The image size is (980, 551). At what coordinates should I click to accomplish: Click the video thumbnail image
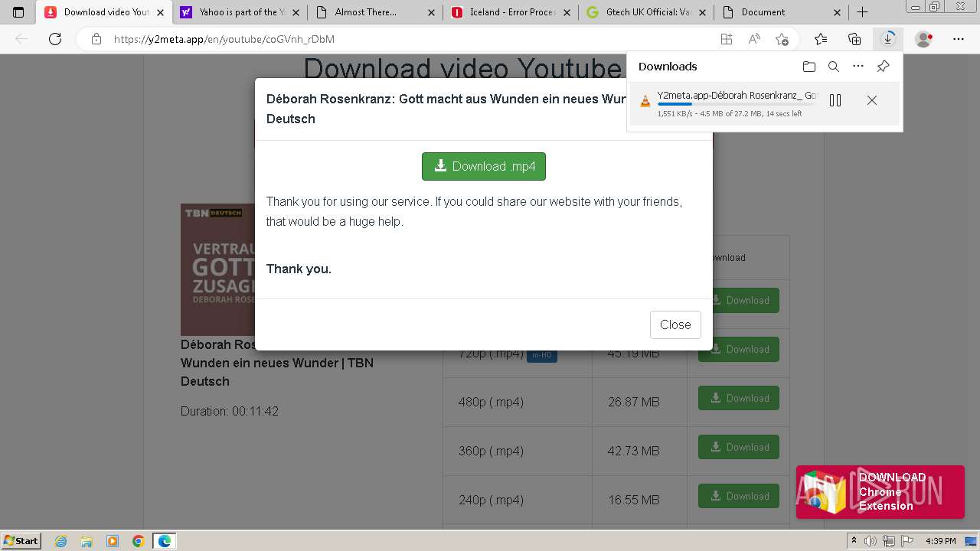pos(217,269)
